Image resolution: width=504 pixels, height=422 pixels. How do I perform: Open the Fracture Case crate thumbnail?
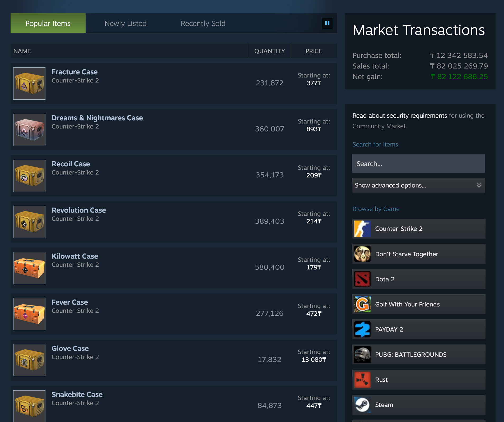(x=29, y=84)
